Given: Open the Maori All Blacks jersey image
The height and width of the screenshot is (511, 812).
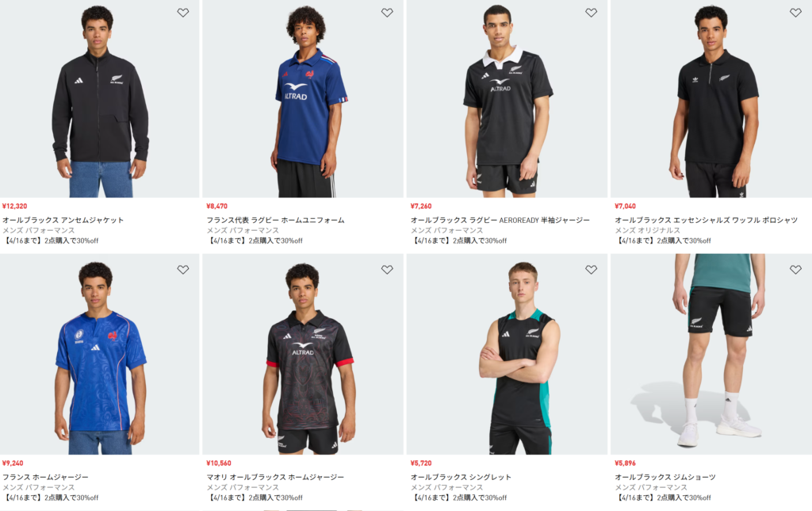Looking at the screenshot, I should (x=304, y=357).
